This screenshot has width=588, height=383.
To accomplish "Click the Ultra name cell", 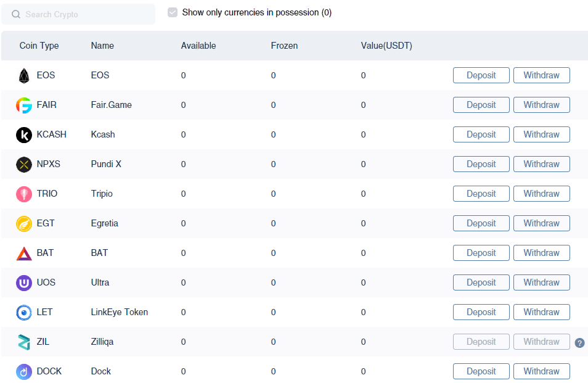I will click(100, 283).
